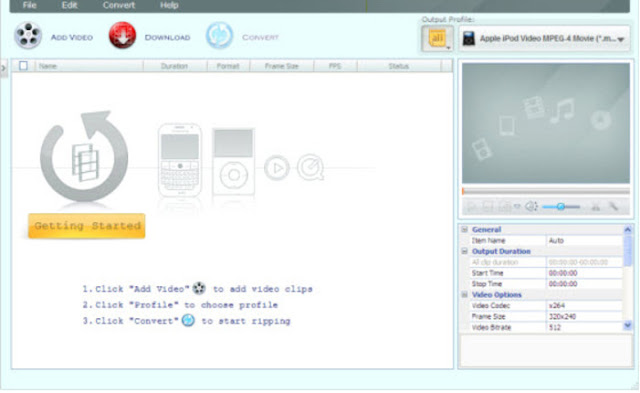Image resolution: width=640 pixels, height=393 pixels.
Task: Tick the select-all checkbox in list header
Action: click(x=23, y=66)
